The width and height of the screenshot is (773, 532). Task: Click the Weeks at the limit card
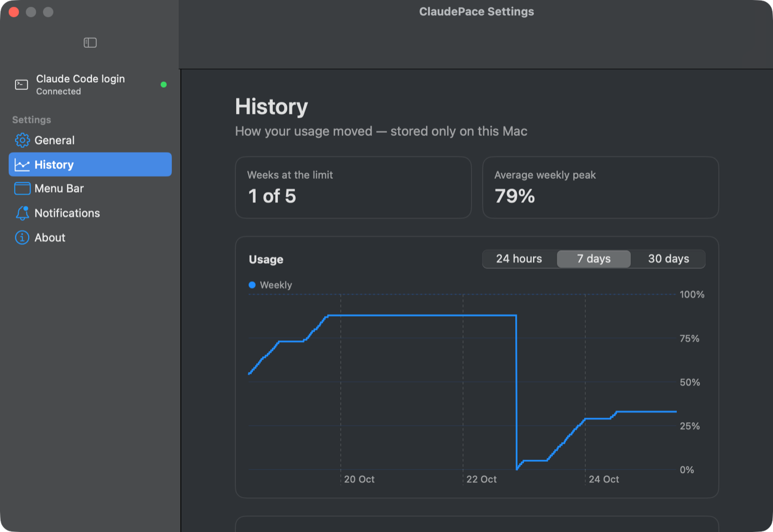coord(353,188)
